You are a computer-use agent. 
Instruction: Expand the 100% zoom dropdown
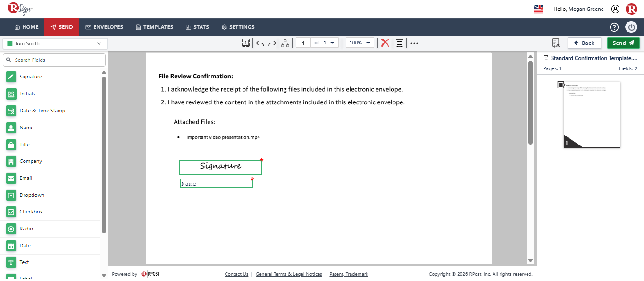[x=360, y=43]
